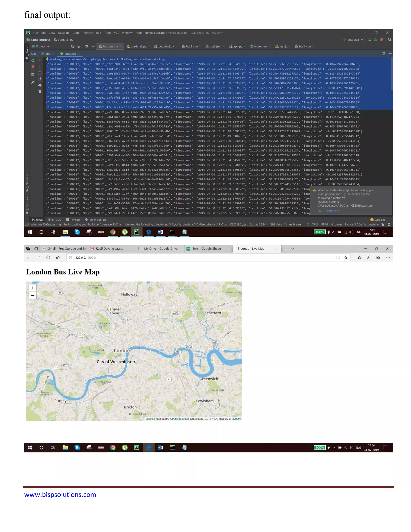Open the Mapbox attribution link

coord(236,419)
